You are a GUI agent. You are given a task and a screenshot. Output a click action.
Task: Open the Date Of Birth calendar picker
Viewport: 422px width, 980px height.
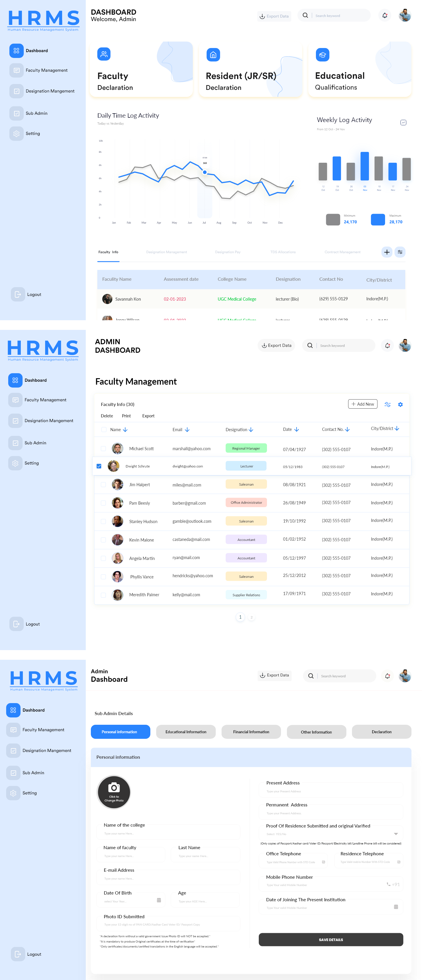point(159,900)
